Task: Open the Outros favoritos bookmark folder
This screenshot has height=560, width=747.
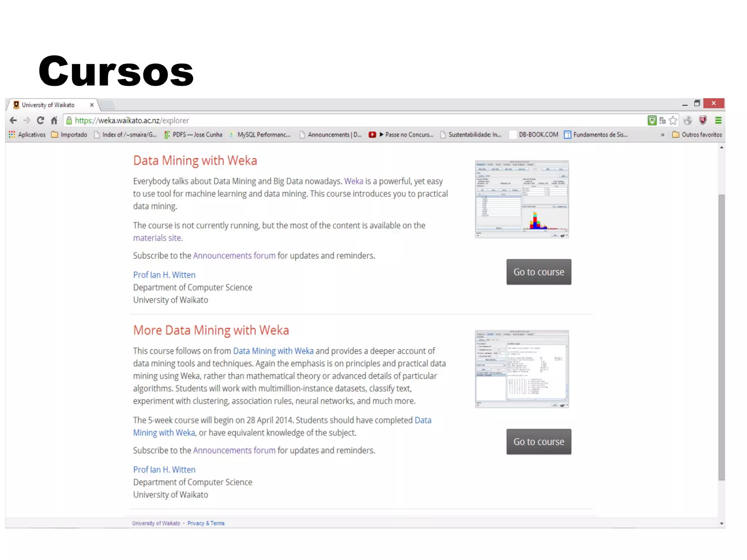Action: pyautogui.click(x=697, y=135)
